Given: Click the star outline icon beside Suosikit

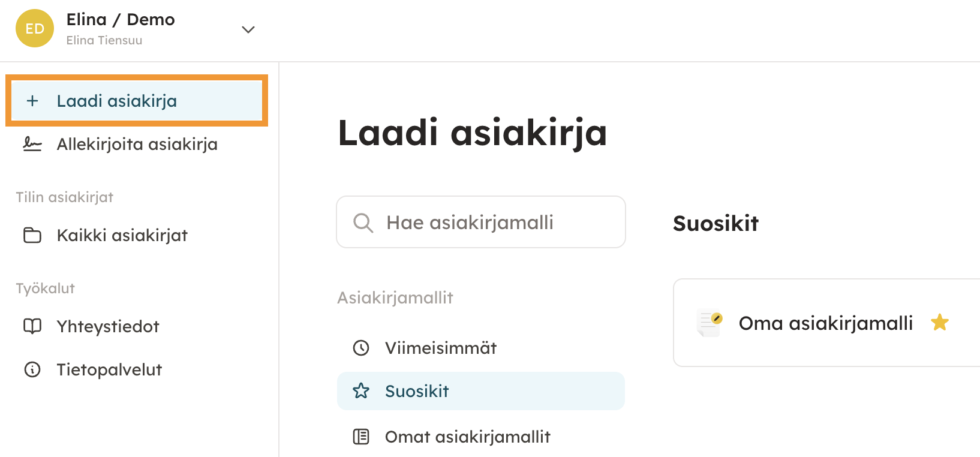Looking at the screenshot, I should pyautogui.click(x=361, y=391).
